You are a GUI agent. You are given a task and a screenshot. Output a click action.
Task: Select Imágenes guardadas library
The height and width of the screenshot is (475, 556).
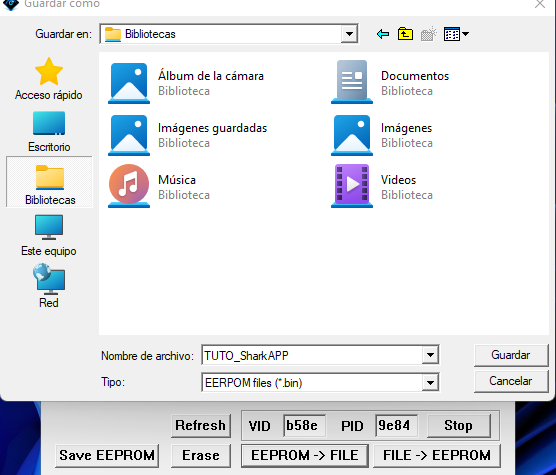click(188, 134)
